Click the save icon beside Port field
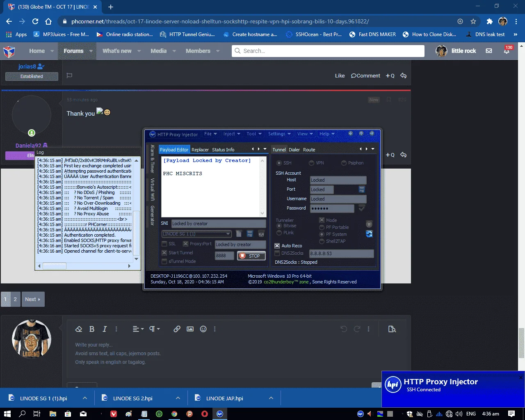525x420 pixels. [x=362, y=189]
